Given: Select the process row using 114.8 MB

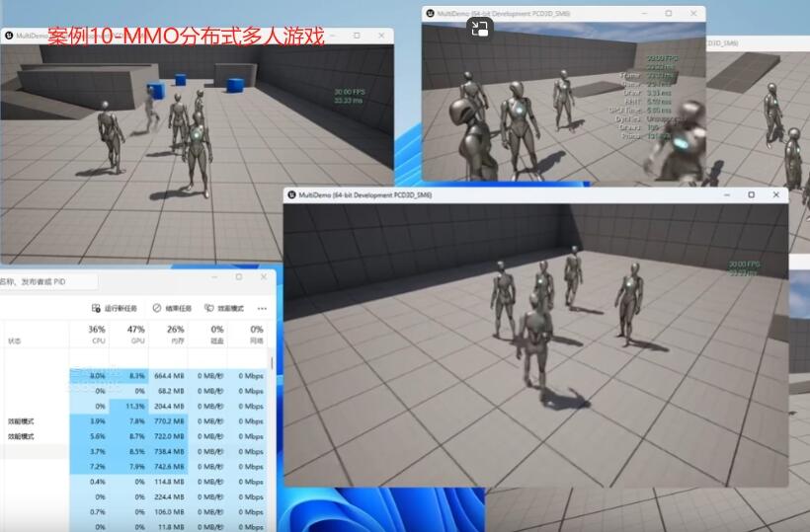Looking at the screenshot, I should (x=133, y=482).
